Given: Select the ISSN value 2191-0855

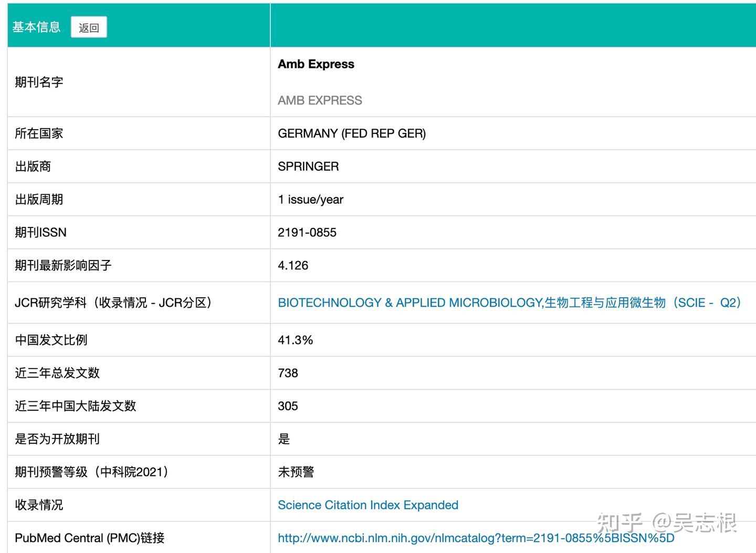Looking at the screenshot, I should click(x=307, y=232).
